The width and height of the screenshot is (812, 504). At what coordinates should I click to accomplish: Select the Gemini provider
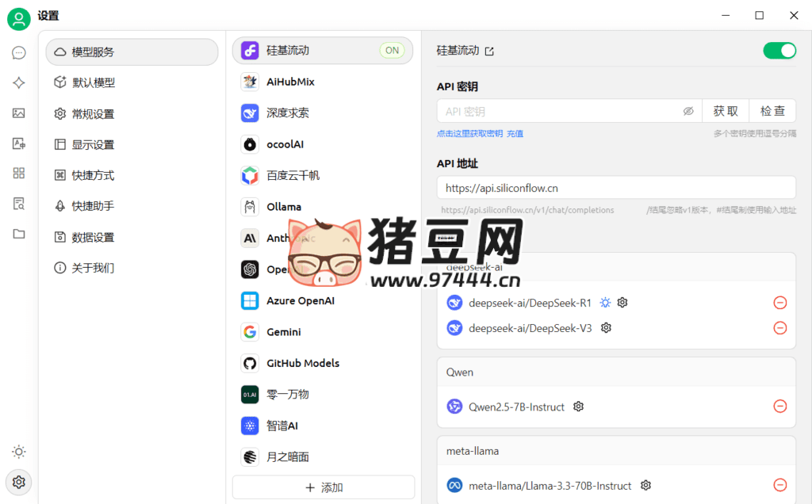(323, 332)
